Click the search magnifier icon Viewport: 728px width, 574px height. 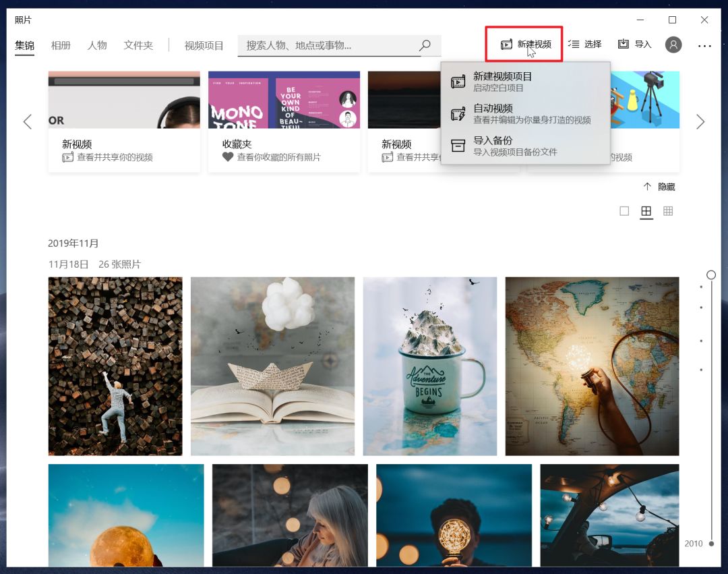pos(425,45)
